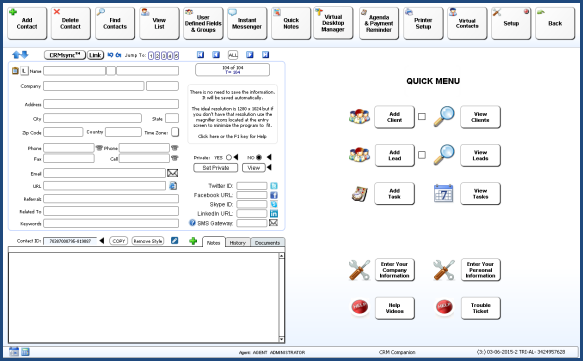Screen dimensions: 583x361
Task: Click the Time Zone selector box
Action: (x=175, y=132)
